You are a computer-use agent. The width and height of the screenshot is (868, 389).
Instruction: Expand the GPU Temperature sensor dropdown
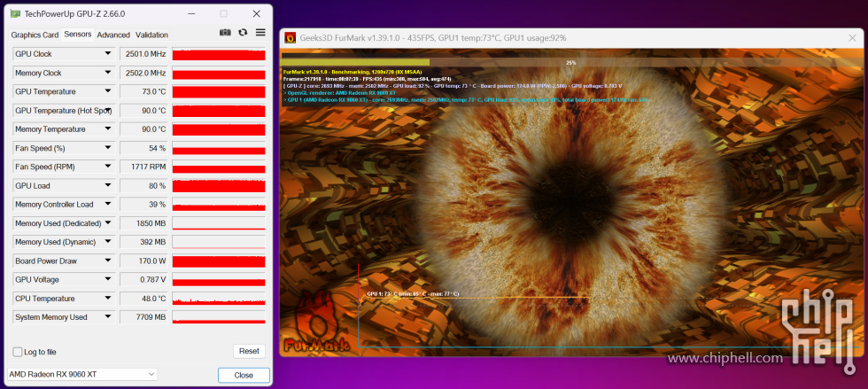click(108, 92)
